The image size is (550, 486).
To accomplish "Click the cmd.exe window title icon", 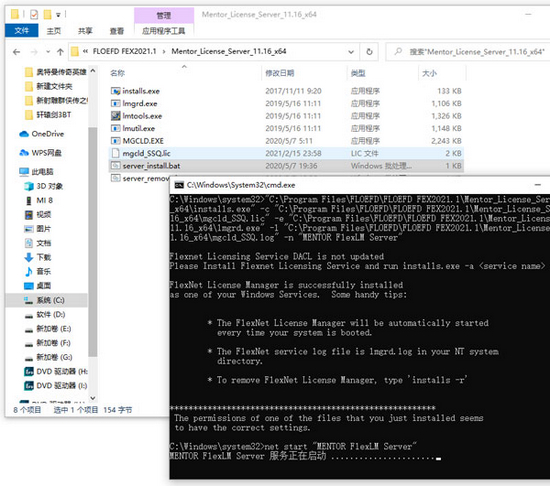I will click(179, 185).
